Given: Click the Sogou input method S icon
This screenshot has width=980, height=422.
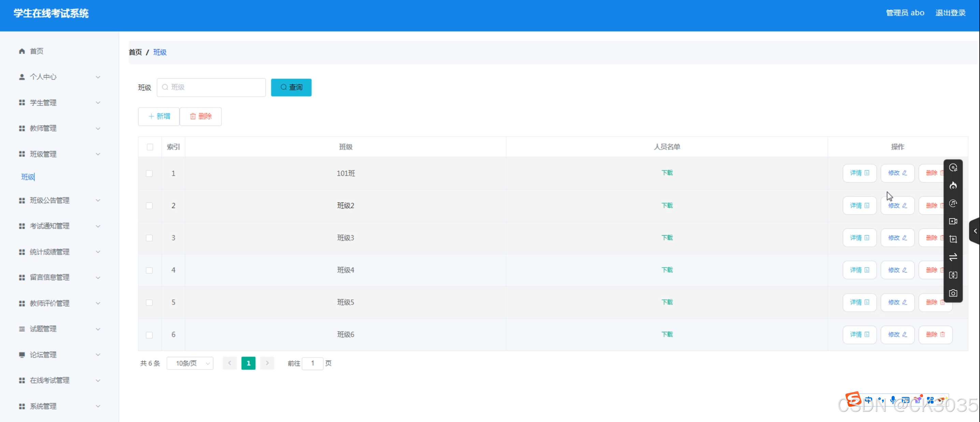Looking at the screenshot, I should [853, 399].
